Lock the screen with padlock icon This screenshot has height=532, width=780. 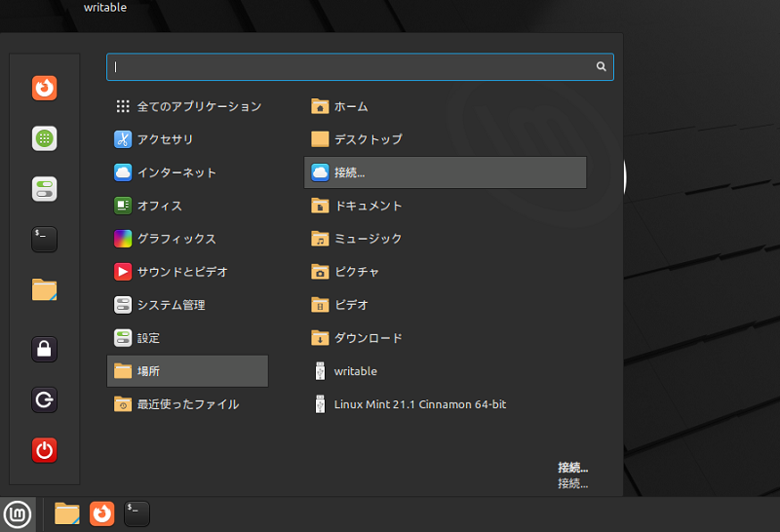pos(44,349)
